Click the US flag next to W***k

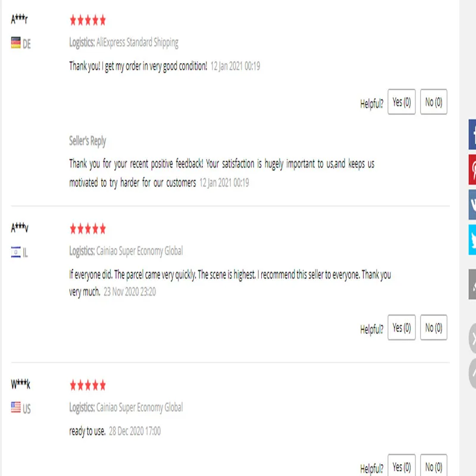click(x=16, y=408)
